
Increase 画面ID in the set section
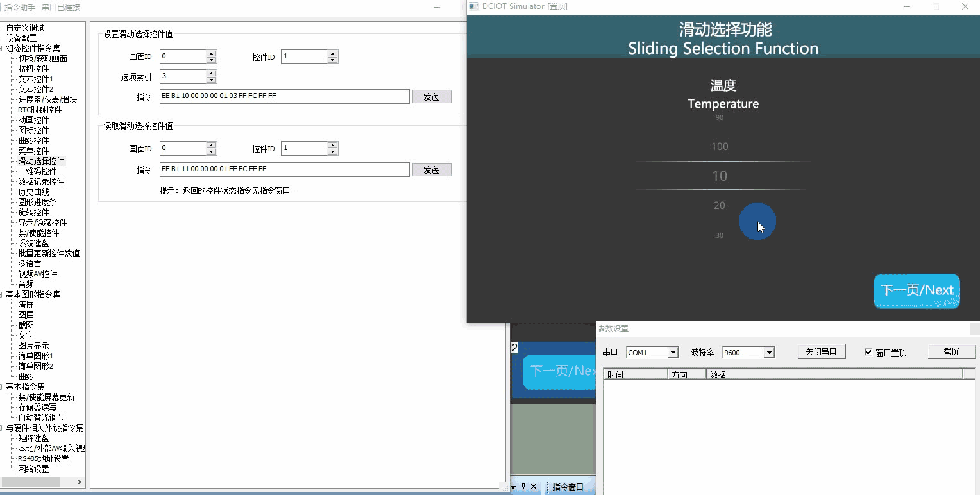212,53
